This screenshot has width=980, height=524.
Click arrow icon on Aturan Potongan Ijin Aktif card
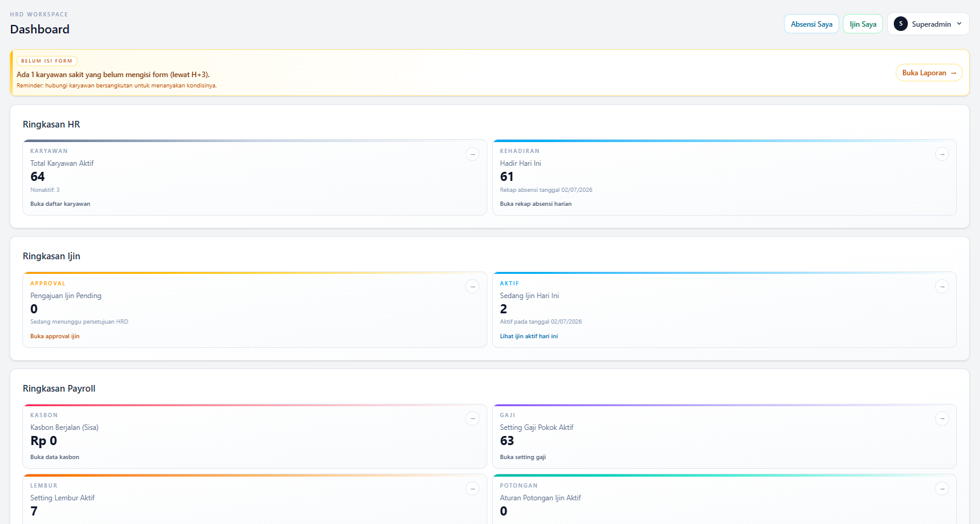[942, 489]
